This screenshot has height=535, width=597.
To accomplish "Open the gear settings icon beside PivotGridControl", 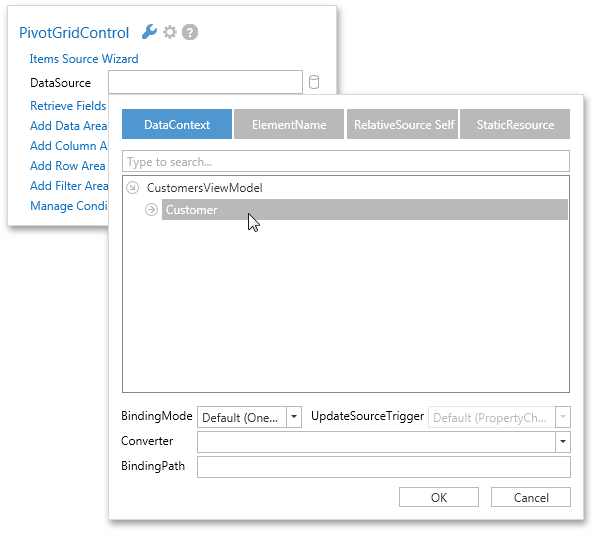I will pos(170,32).
